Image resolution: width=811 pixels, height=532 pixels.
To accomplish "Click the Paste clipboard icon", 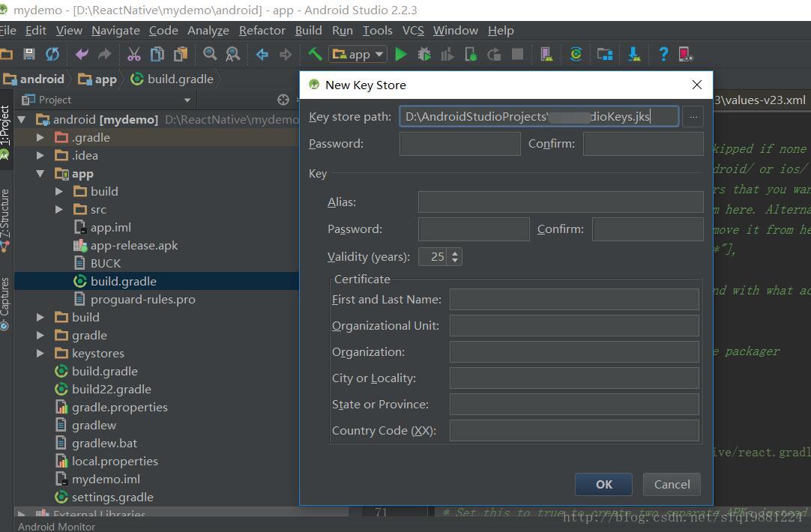I will tap(181, 54).
